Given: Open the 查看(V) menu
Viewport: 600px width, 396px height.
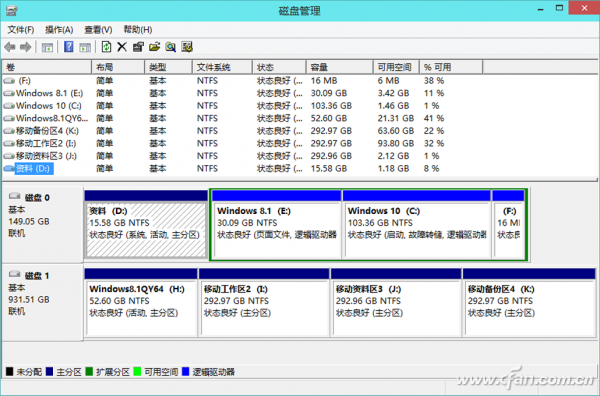Looking at the screenshot, I should tap(98, 30).
